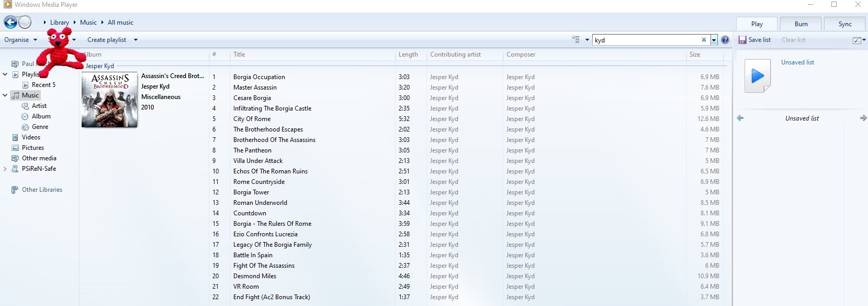Screen dimensions: 868x306
Task: Browse music by Artist
Action: pyautogui.click(x=39, y=106)
